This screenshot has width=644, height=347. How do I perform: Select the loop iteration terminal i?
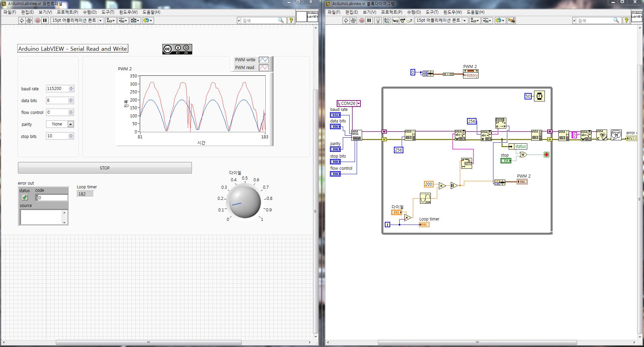pos(387,225)
